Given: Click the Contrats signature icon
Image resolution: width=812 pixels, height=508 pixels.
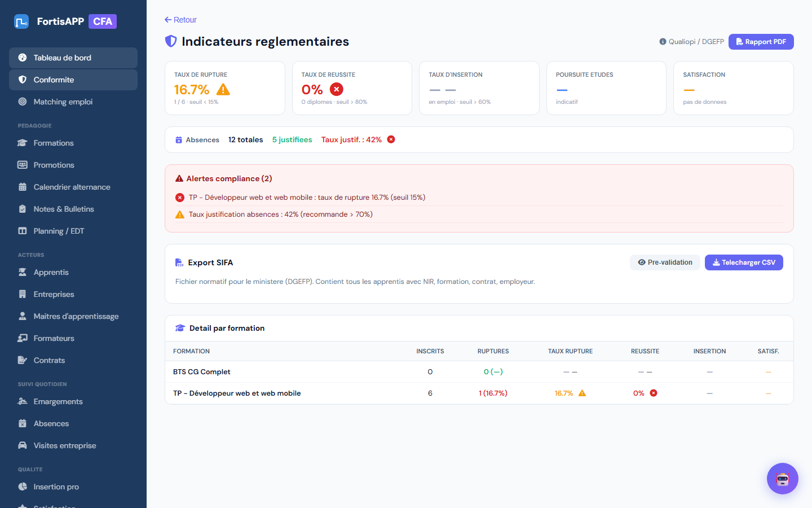Looking at the screenshot, I should [23, 360].
